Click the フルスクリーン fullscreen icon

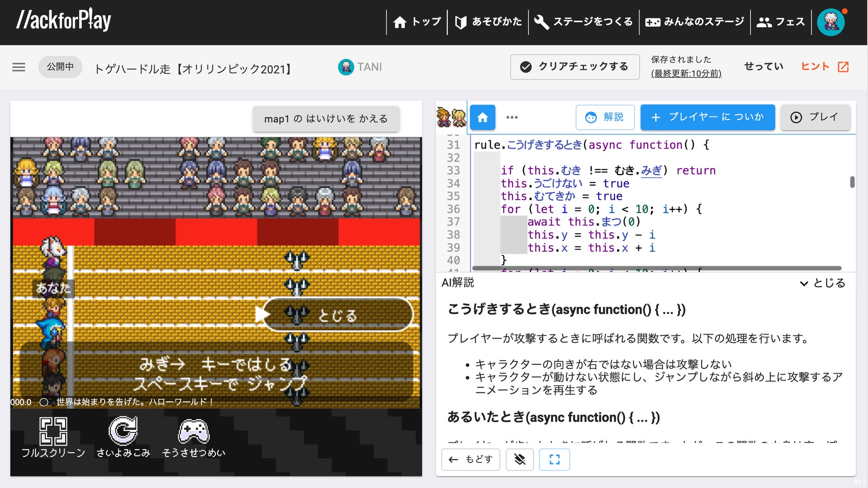[53, 431]
